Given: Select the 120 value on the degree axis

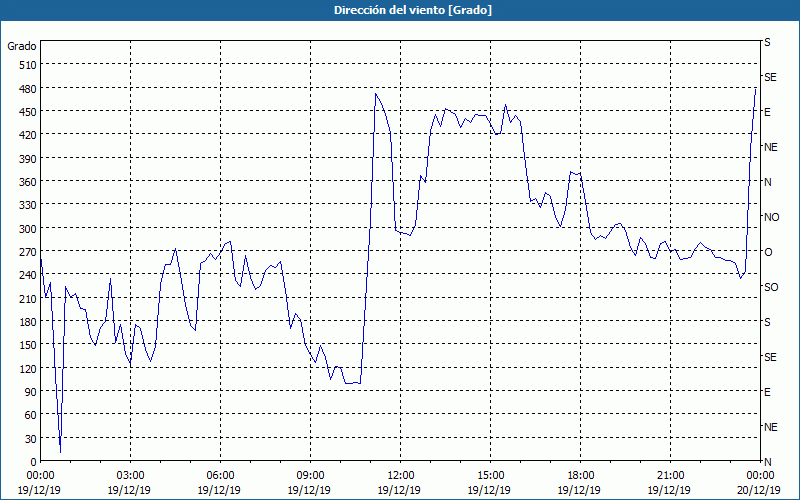Looking at the screenshot, I should click(x=28, y=369).
